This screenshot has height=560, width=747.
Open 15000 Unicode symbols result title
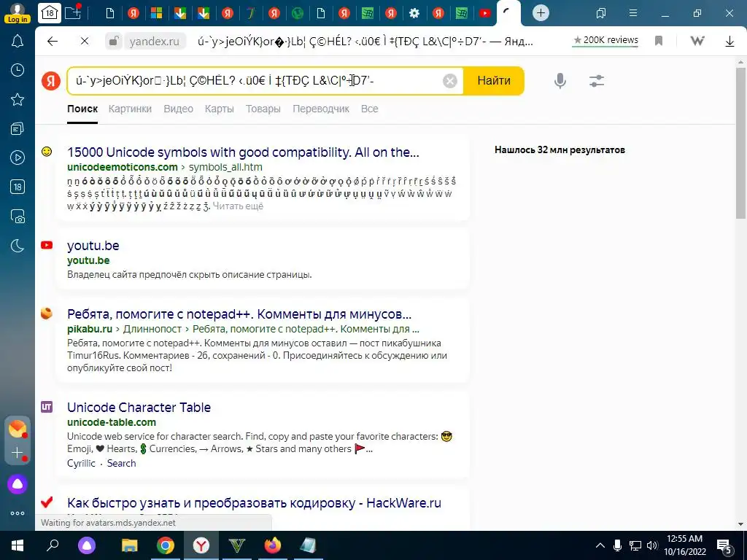(x=243, y=152)
